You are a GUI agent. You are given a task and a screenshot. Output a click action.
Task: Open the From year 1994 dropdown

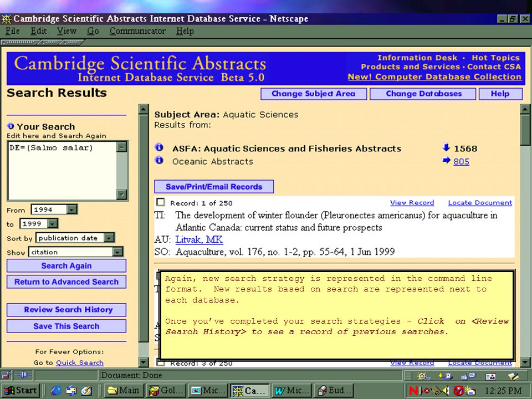pos(71,209)
